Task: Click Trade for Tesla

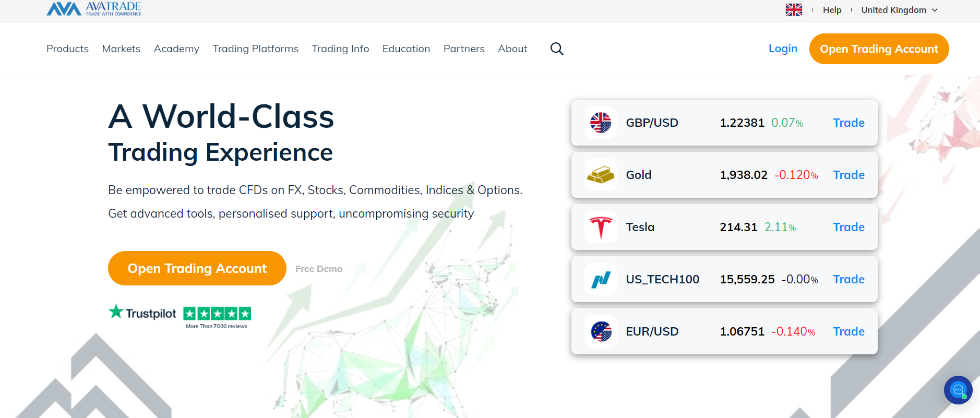Action: 848,227
